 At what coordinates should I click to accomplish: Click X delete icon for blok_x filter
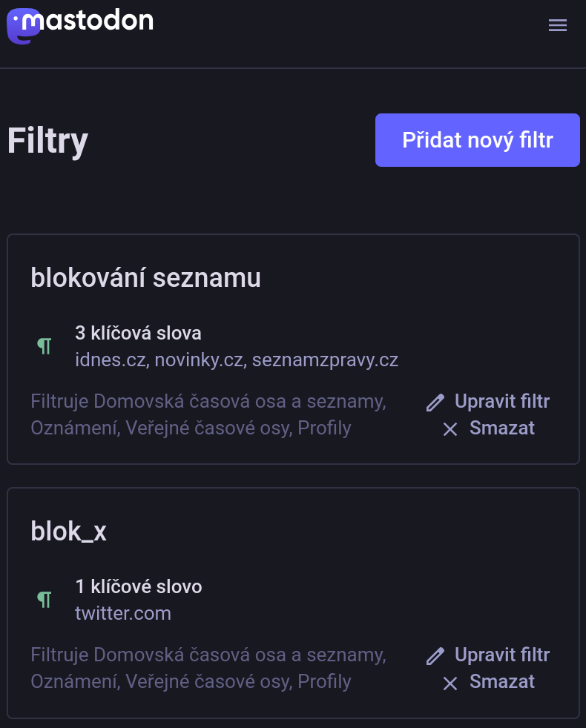coord(450,683)
